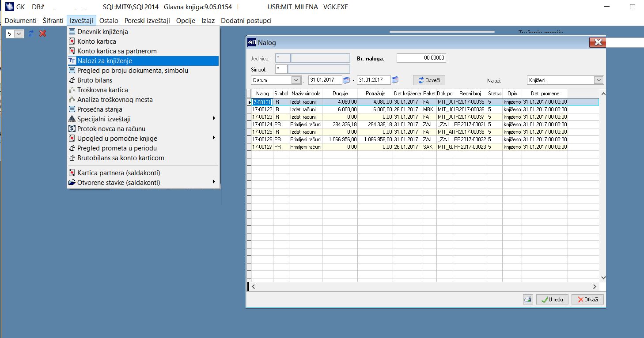Image resolution: width=644 pixels, height=338 pixels.
Task: Click Pregled po broju dokumenta icon
Action: point(72,71)
